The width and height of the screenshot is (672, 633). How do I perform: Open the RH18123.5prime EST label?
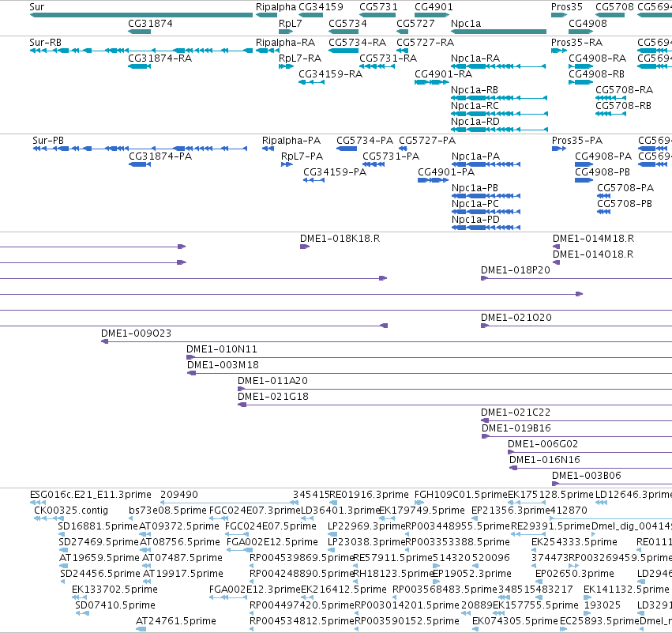(394, 574)
